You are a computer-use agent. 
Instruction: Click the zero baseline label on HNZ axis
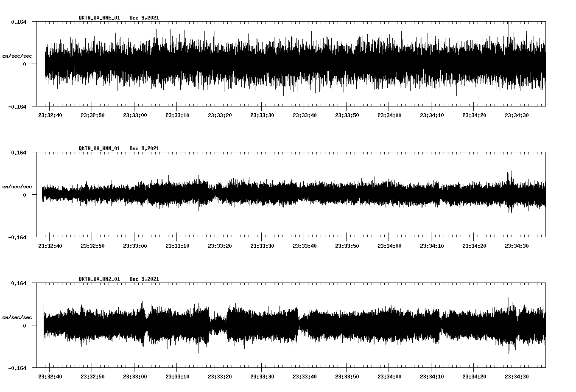(x=25, y=325)
